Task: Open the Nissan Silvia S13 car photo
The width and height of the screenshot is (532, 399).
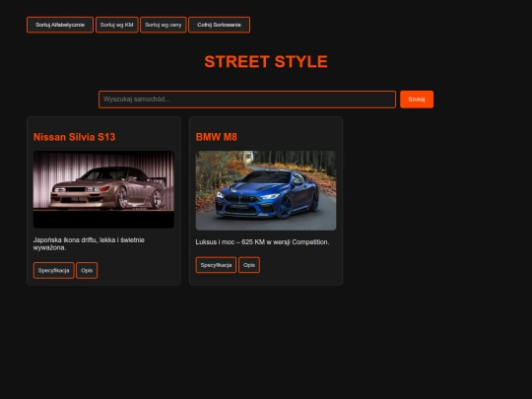Action: [x=103, y=189]
